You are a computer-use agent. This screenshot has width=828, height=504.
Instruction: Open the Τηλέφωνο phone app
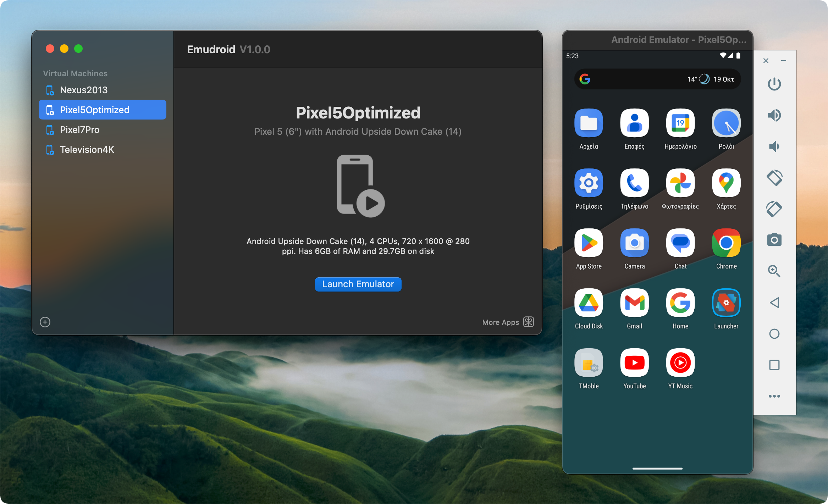pos(634,189)
